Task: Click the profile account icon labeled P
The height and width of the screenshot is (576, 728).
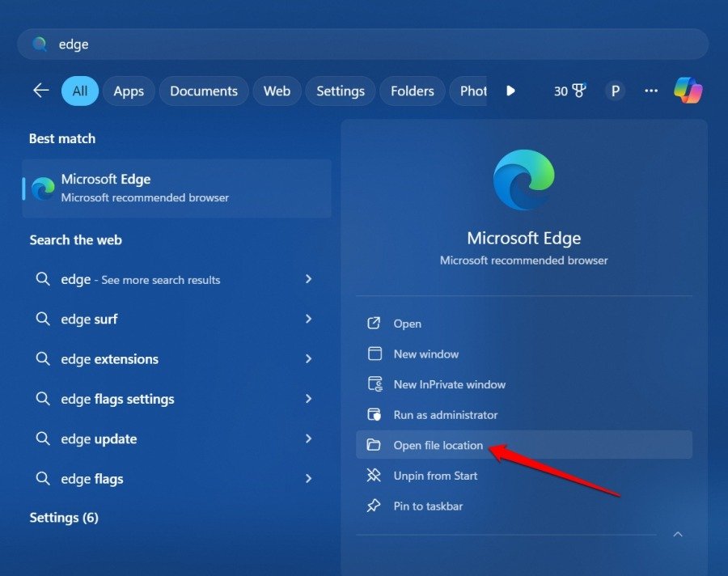Action: [615, 91]
